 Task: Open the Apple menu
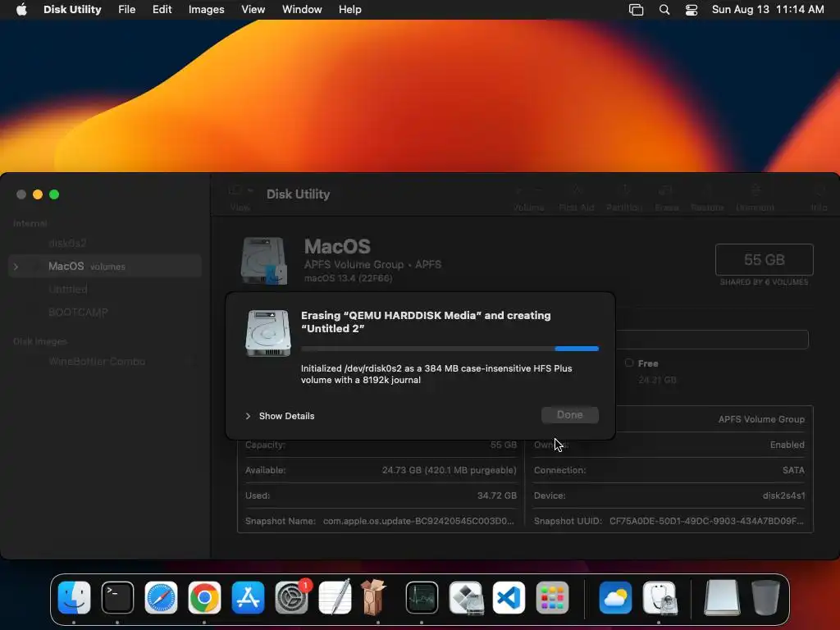(x=21, y=10)
